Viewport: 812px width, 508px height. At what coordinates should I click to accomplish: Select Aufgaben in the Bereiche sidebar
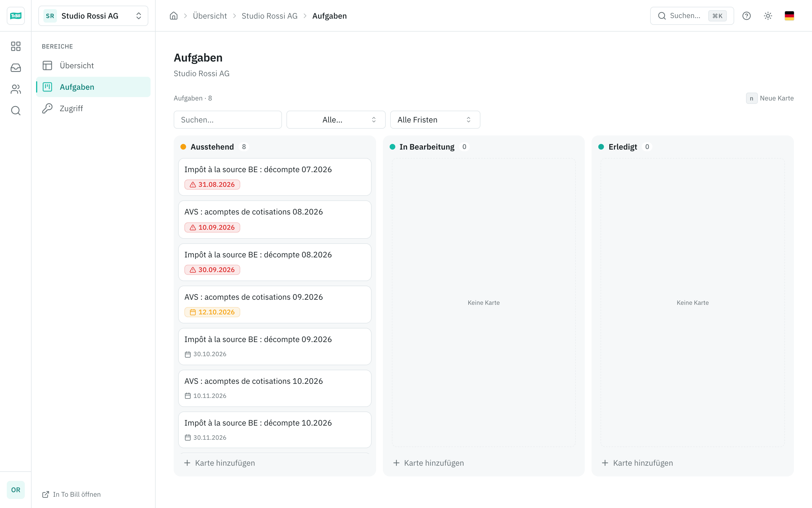coord(93,87)
